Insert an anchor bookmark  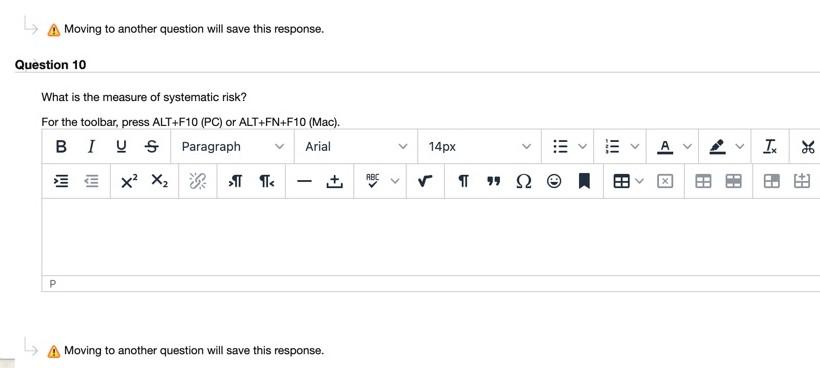click(x=584, y=181)
